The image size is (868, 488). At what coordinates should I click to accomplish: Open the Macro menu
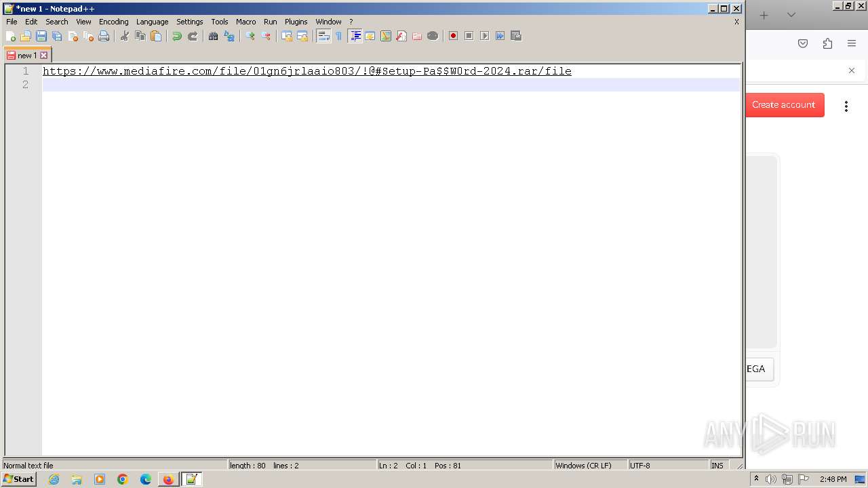tap(246, 22)
